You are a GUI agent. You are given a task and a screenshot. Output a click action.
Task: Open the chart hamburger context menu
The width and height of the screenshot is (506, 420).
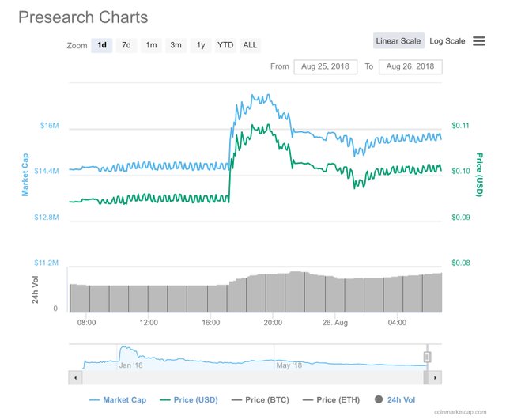pyautogui.click(x=479, y=40)
